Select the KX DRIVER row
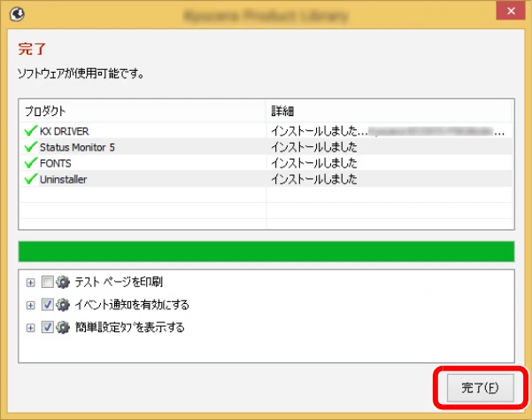Screen dimensions: 532x420 [266, 131]
